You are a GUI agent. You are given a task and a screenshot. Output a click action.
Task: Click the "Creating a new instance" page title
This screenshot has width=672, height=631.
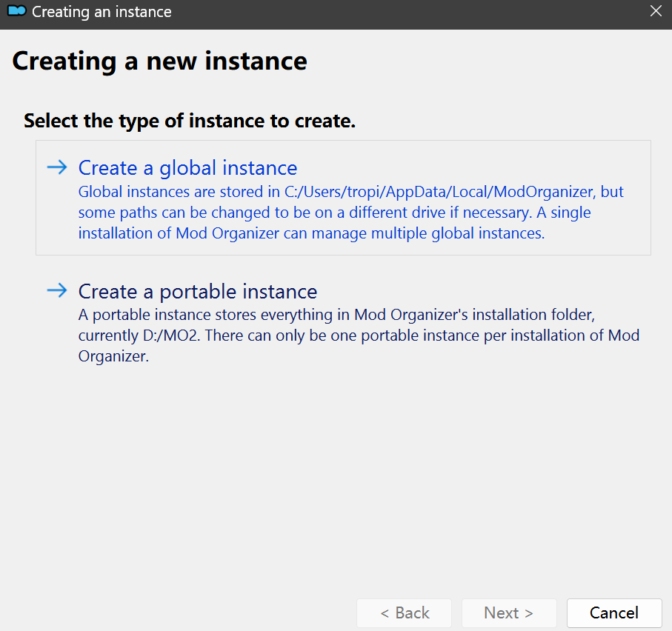(159, 61)
